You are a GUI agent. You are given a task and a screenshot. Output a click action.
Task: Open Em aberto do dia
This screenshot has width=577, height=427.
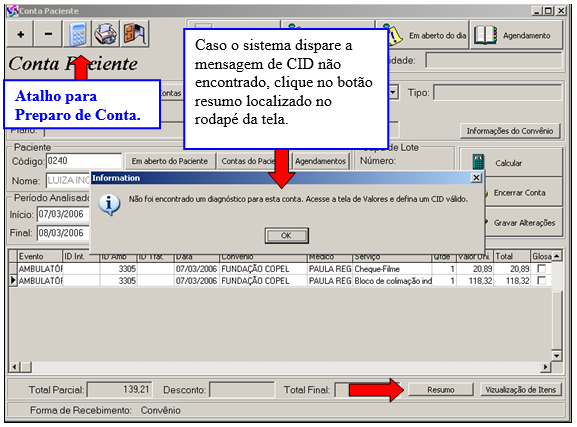pyautogui.click(x=422, y=35)
